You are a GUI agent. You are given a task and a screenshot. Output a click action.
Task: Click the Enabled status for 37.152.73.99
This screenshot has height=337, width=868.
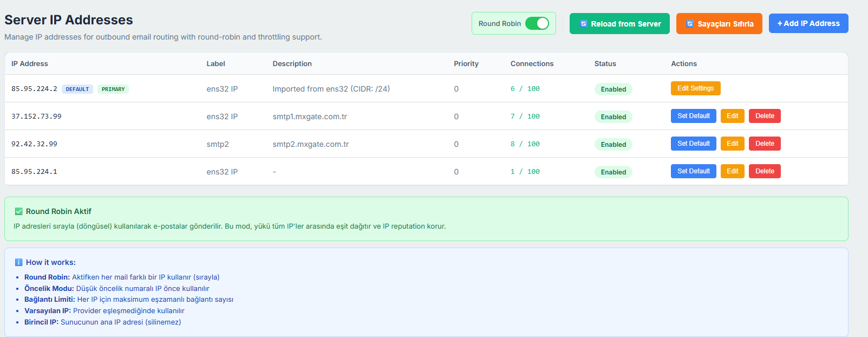pyautogui.click(x=613, y=117)
